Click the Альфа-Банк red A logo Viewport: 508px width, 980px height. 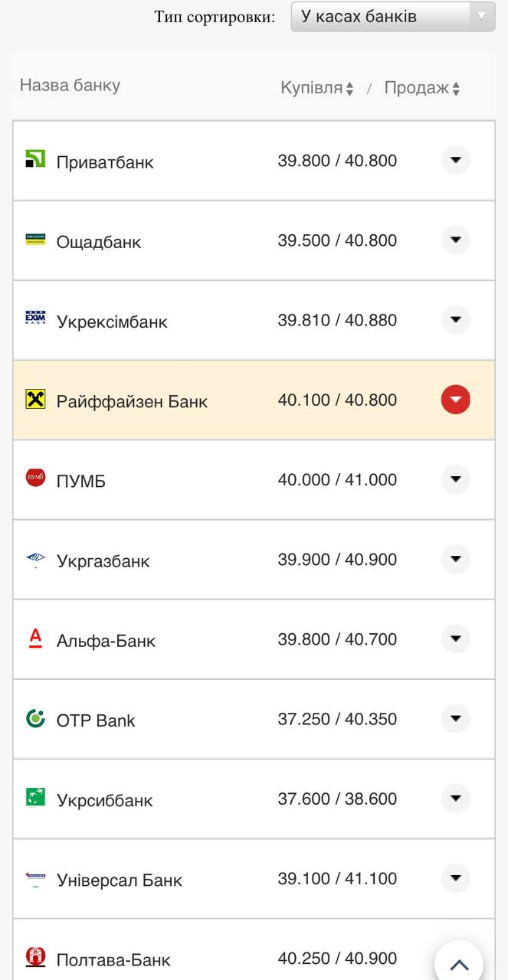pos(35,638)
